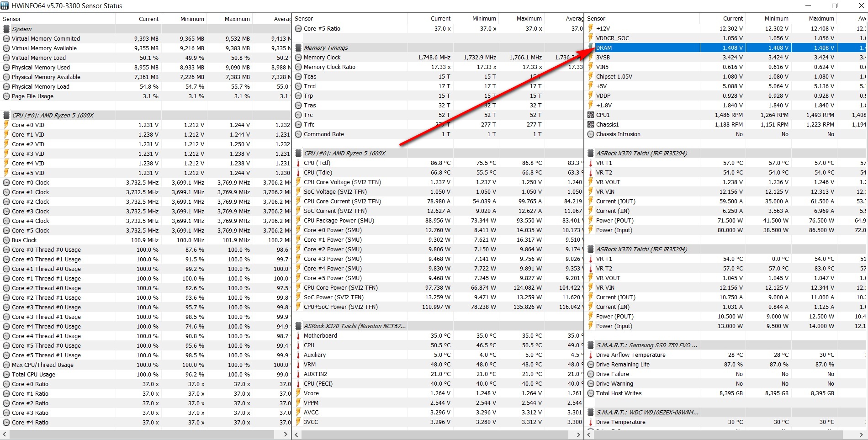Click the Memory Timings section header
The height and width of the screenshot is (440, 868).
pos(326,48)
